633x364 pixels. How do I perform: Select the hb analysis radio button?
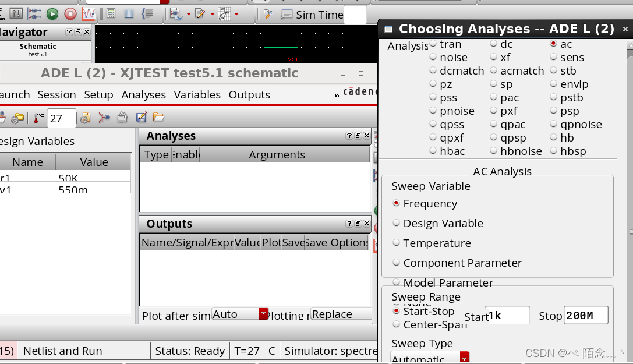click(x=553, y=137)
